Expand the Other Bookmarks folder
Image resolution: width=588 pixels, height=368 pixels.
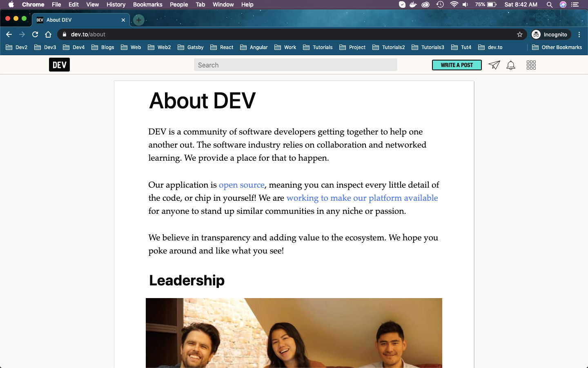pyautogui.click(x=557, y=47)
